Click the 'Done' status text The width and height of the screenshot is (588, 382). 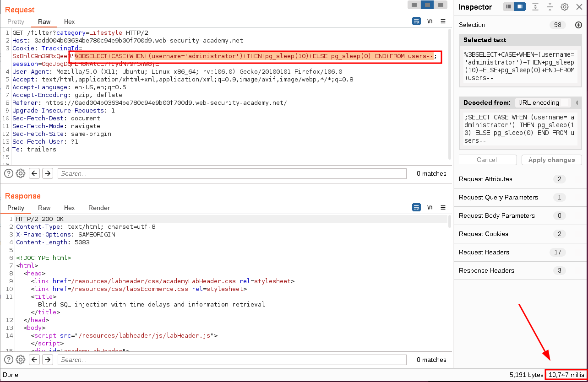[x=10, y=375]
